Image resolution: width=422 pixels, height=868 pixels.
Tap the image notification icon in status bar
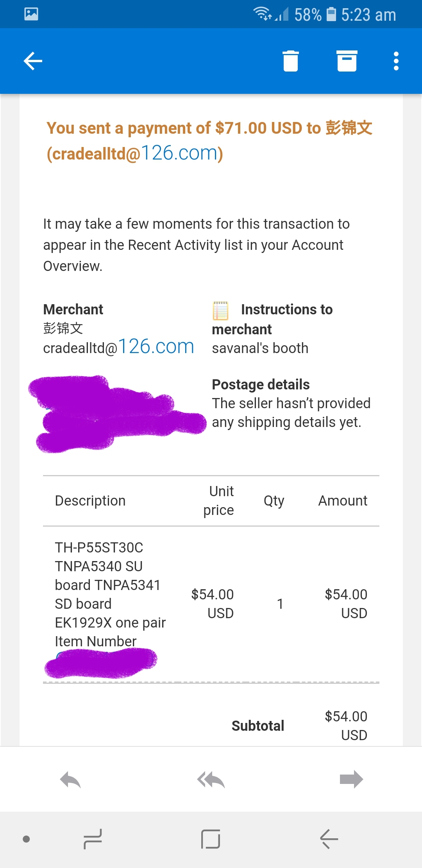[x=31, y=14]
